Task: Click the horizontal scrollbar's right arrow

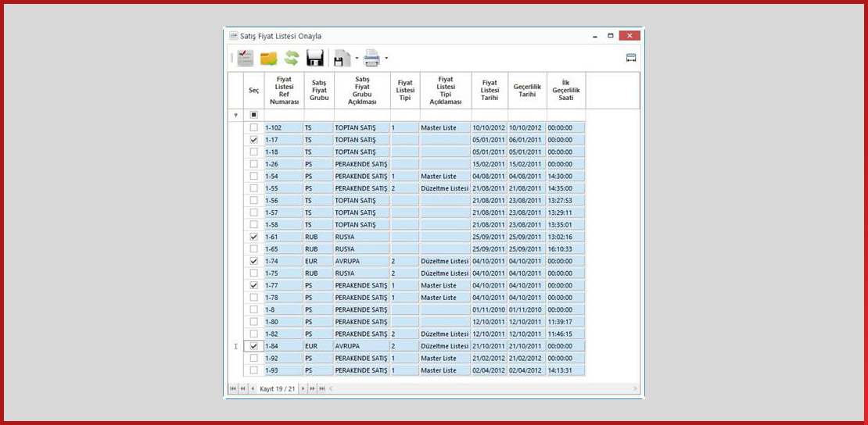Action: 636,389
